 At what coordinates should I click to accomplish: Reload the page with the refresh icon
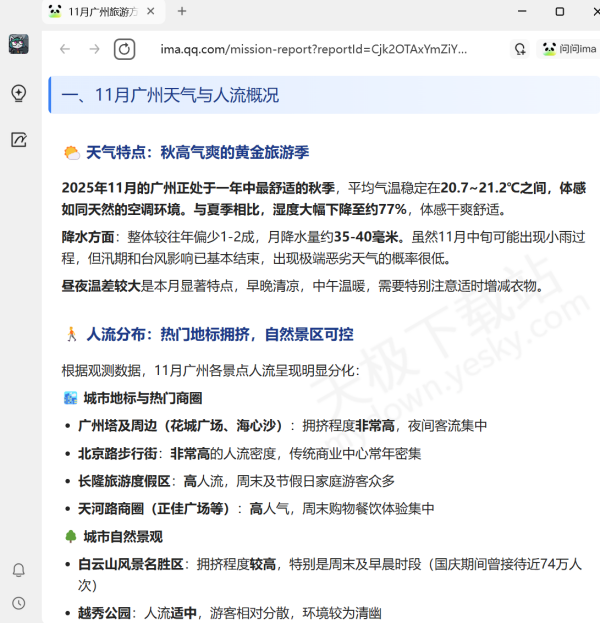[124, 49]
